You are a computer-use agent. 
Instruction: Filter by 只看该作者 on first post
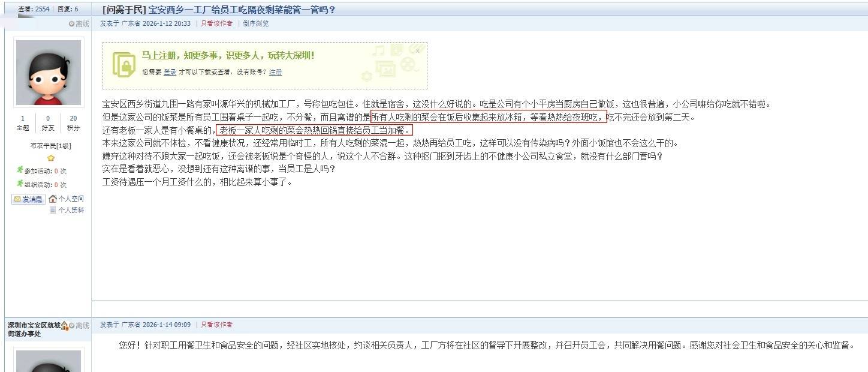click(x=216, y=23)
